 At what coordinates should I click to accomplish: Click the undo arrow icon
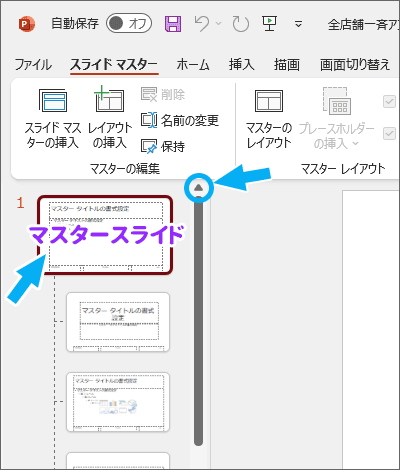[x=202, y=24]
